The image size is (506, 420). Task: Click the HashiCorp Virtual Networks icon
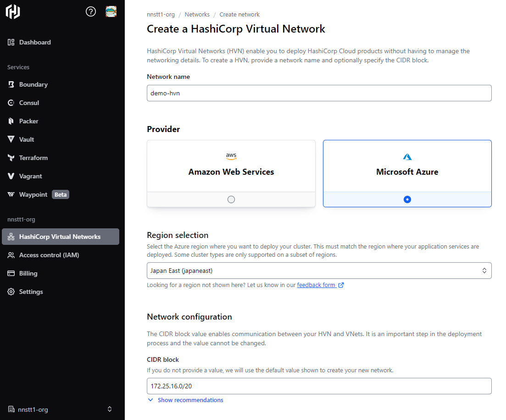pos(11,237)
